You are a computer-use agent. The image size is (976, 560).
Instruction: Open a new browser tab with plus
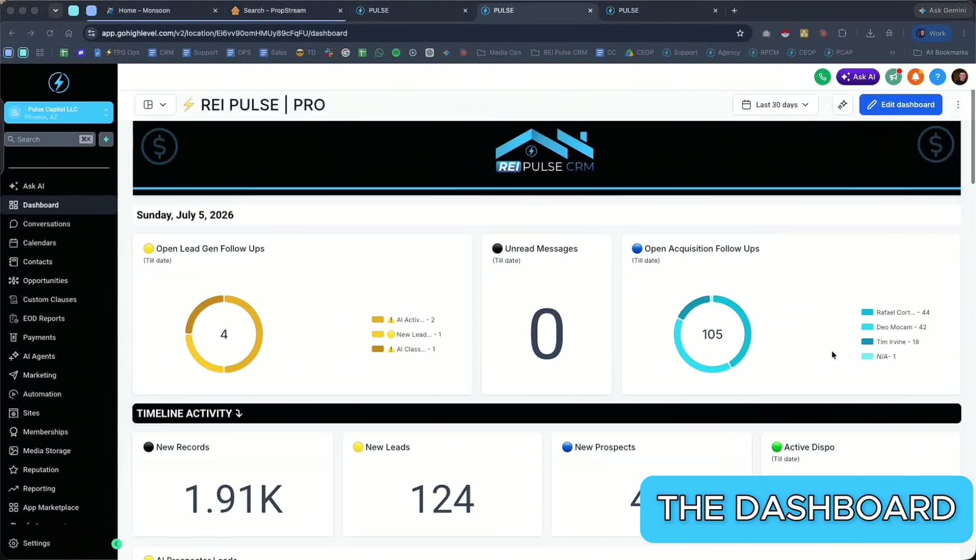click(x=734, y=10)
